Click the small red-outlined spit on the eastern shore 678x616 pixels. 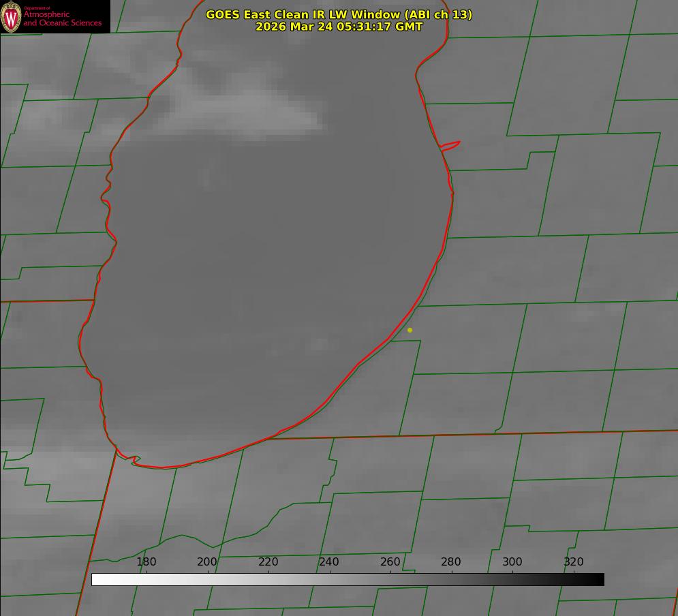(451, 145)
